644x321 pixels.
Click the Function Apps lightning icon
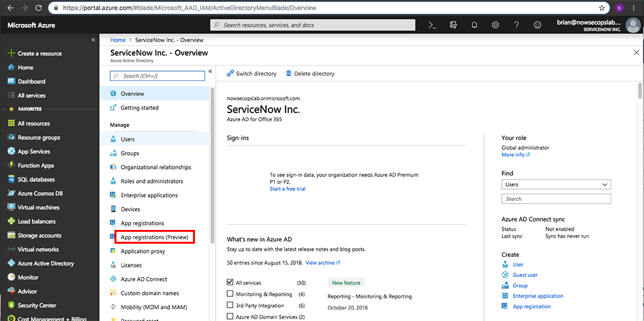(x=11, y=165)
